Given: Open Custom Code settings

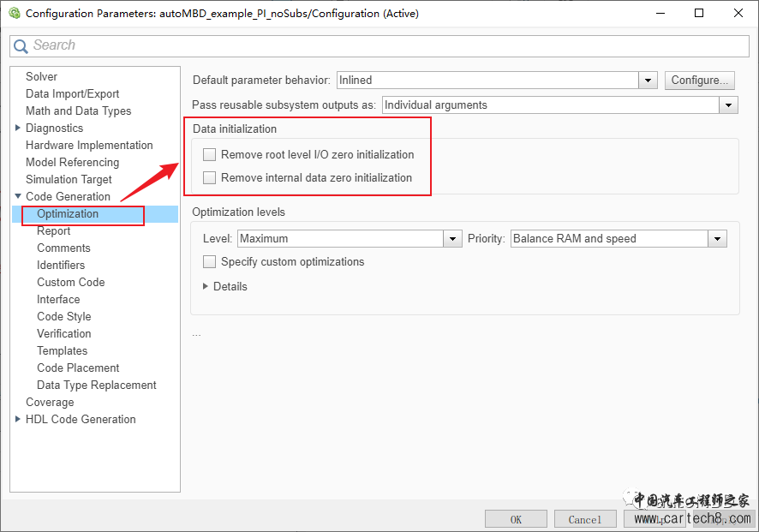Looking at the screenshot, I should [x=70, y=282].
